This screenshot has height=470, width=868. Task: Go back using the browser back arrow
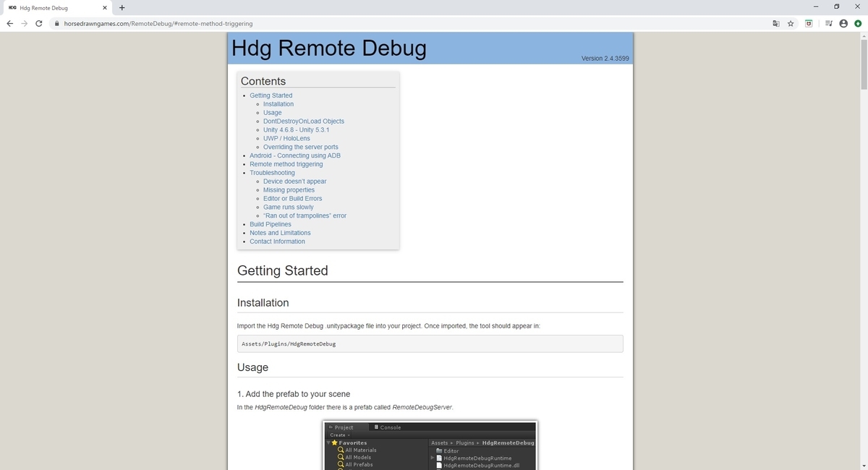point(9,23)
